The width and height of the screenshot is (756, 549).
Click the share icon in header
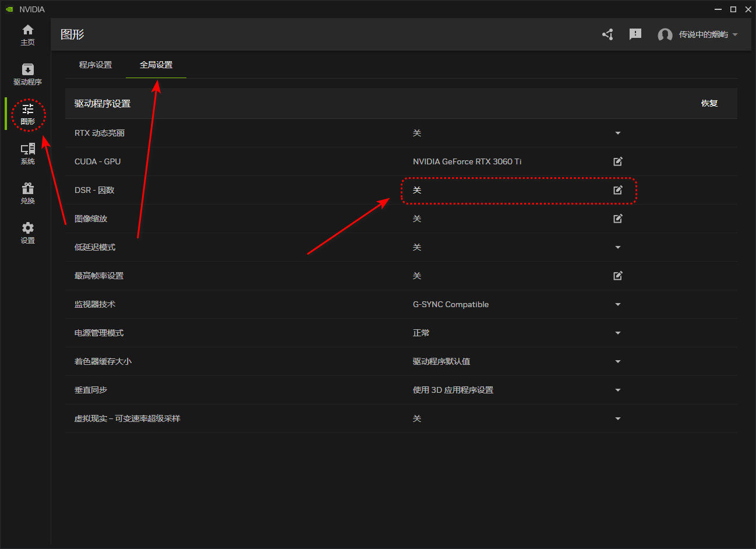(x=607, y=34)
